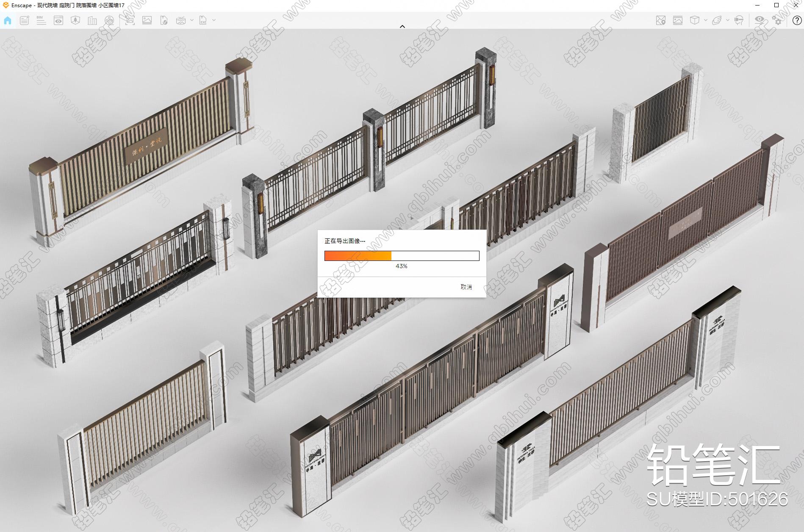Click the Home view icon
This screenshot has width=804, height=532.
(8, 20)
